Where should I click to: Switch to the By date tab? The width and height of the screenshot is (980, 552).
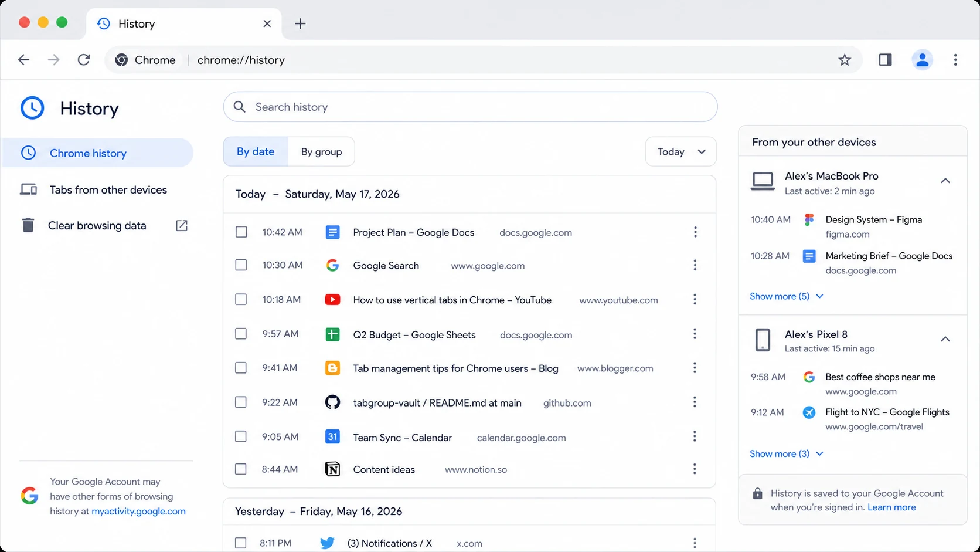(256, 152)
